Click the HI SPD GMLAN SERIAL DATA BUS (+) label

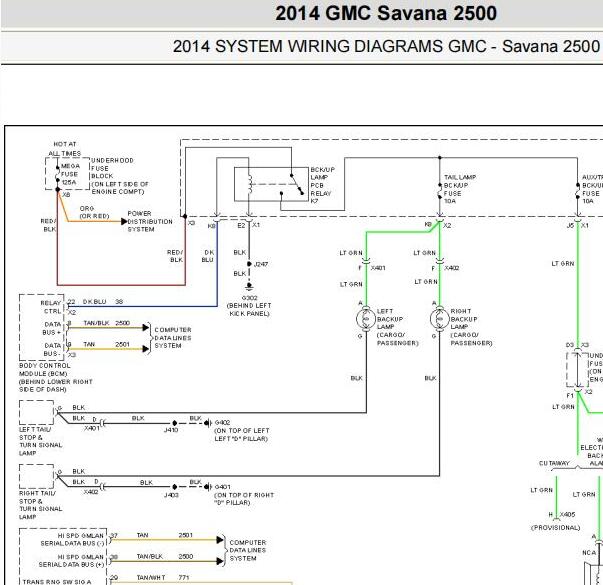pos(72,561)
